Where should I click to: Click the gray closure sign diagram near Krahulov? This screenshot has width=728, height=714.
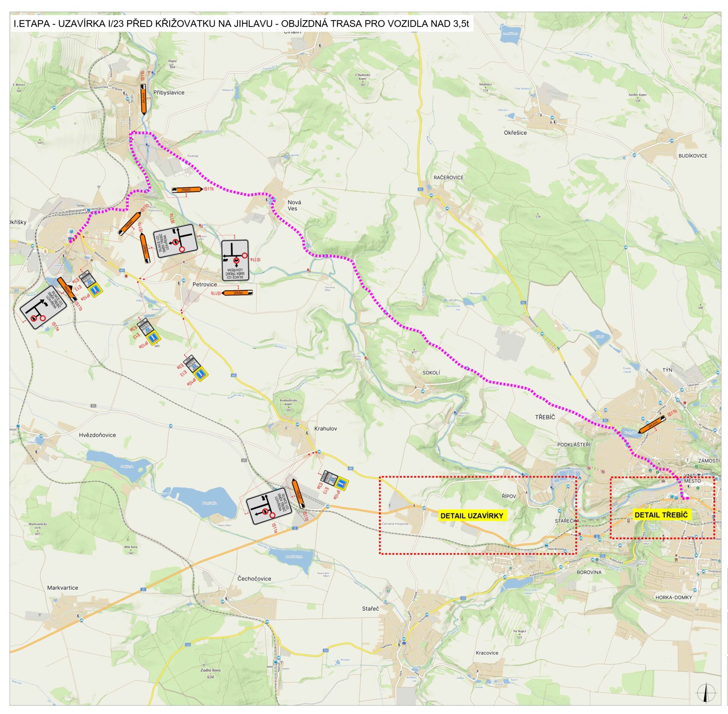269,508
